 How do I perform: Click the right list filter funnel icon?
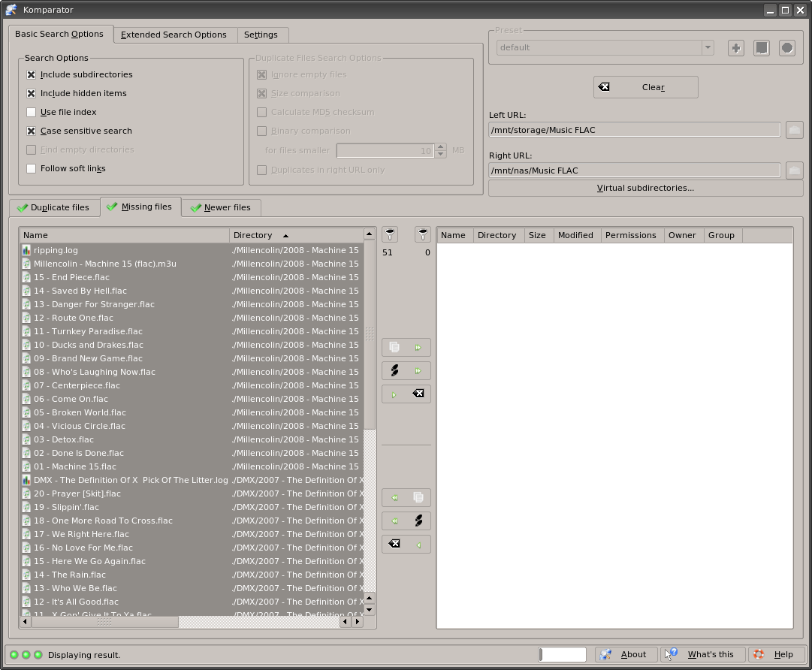pos(423,234)
